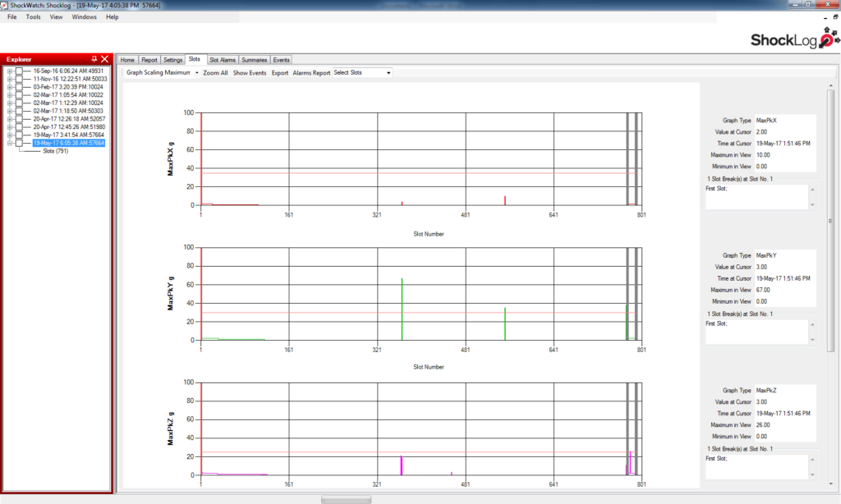Click the Export button
841x504 pixels.
[x=280, y=73]
